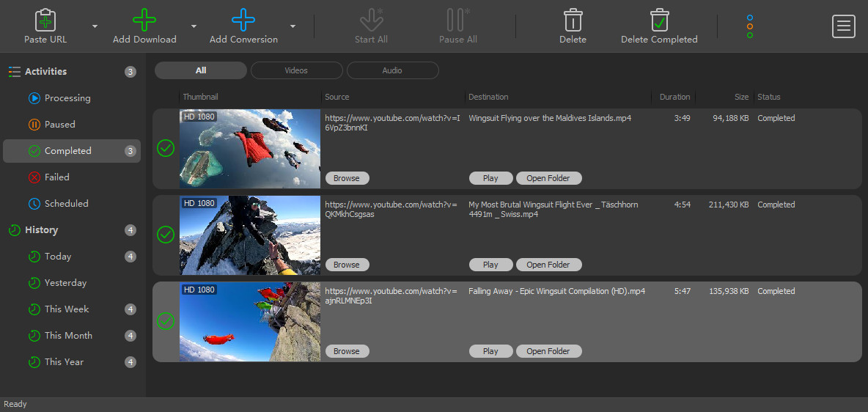This screenshot has height=412, width=868.
Task: Toggle checkmark for Falling Away compilation row
Action: [x=166, y=321]
